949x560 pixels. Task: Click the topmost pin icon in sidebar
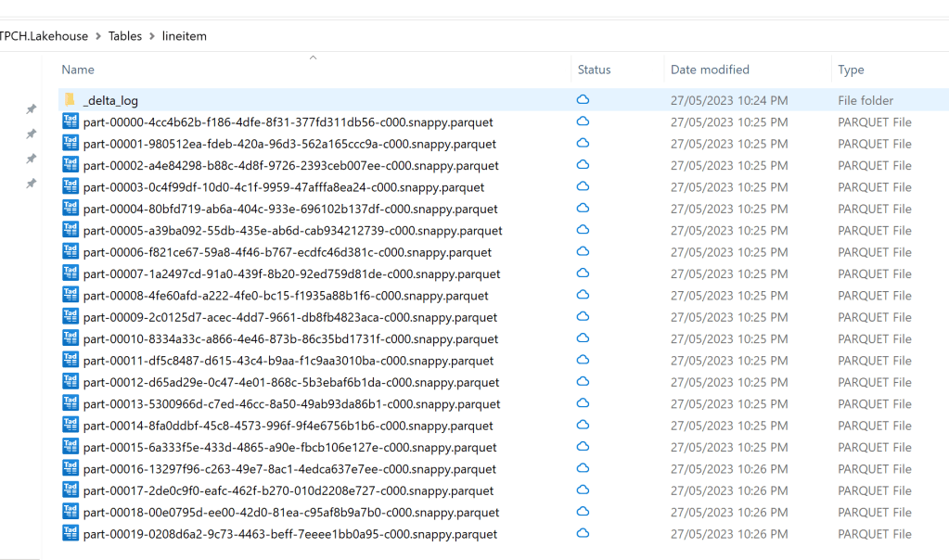point(31,109)
